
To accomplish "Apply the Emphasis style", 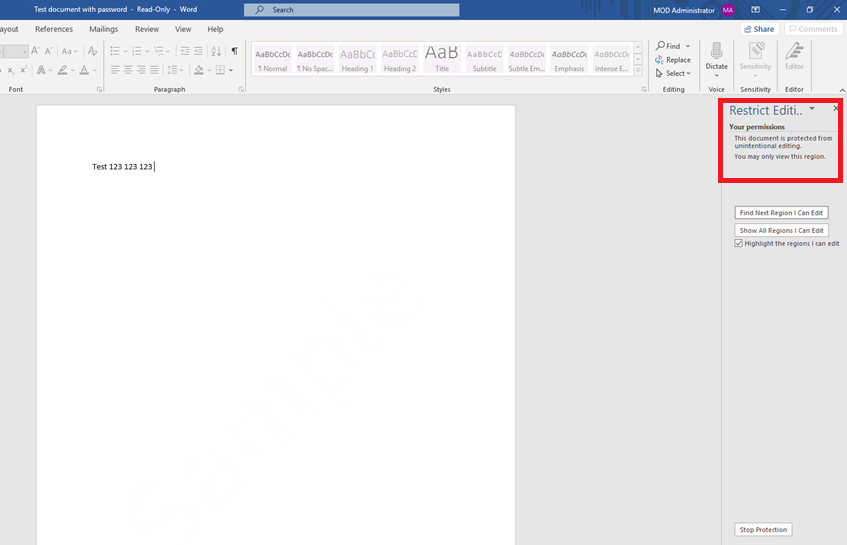I will pyautogui.click(x=569, y=59).
